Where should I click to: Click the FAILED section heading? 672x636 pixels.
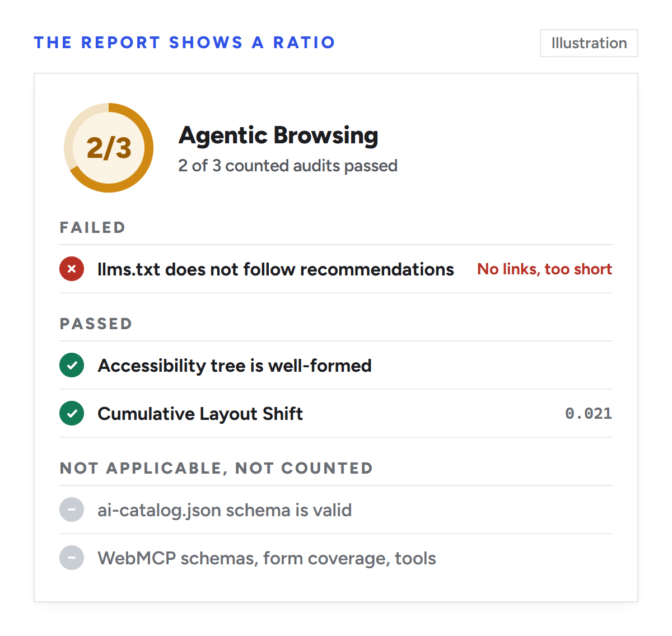point(93,227)
